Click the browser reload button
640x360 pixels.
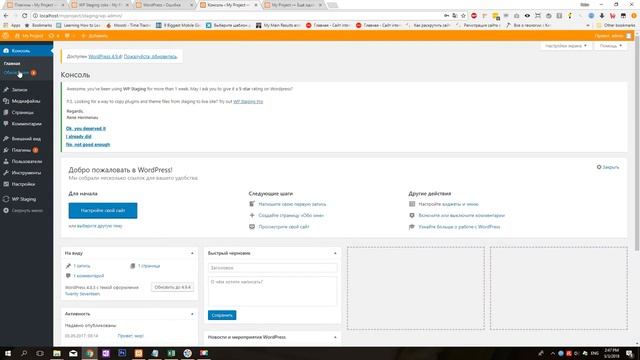[24, 16]
